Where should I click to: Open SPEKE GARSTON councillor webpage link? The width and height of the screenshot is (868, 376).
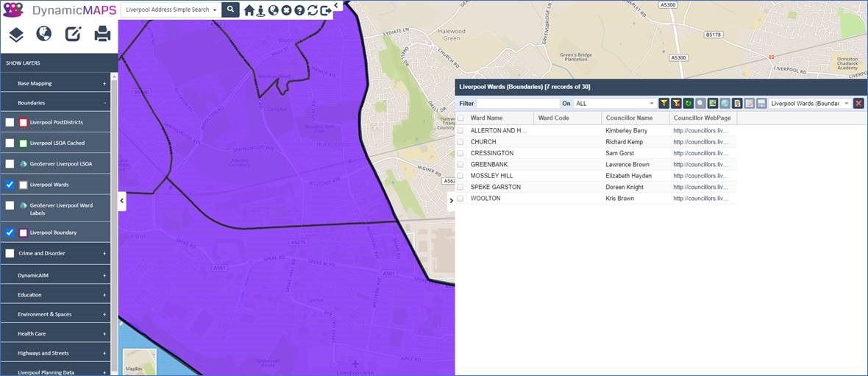pyautogui.click(x=701, y=187)
